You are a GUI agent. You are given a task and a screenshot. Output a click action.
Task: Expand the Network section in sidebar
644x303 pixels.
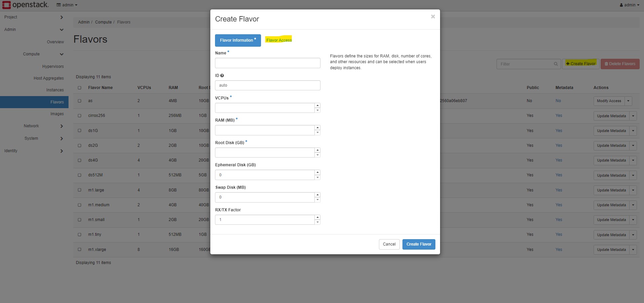61,126
